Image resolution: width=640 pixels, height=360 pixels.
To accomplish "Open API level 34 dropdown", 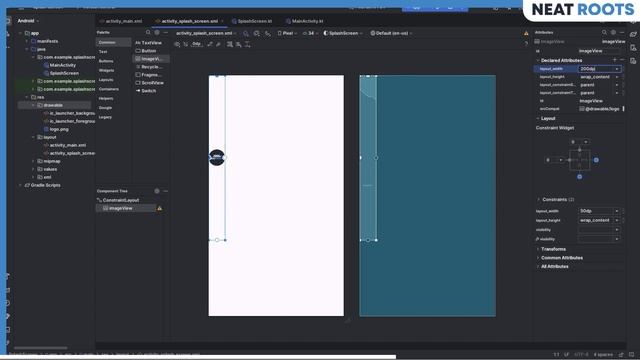I will pos(310,33).
